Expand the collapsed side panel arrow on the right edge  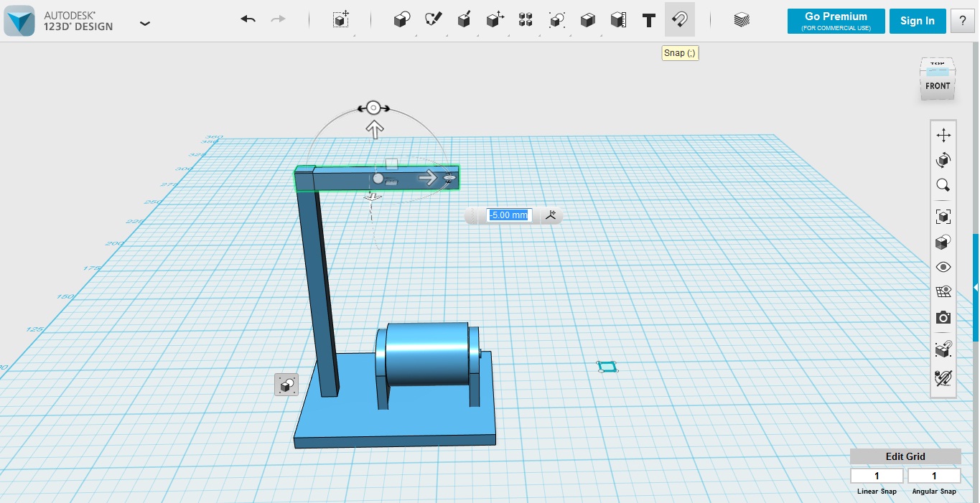tap(976, 287)
